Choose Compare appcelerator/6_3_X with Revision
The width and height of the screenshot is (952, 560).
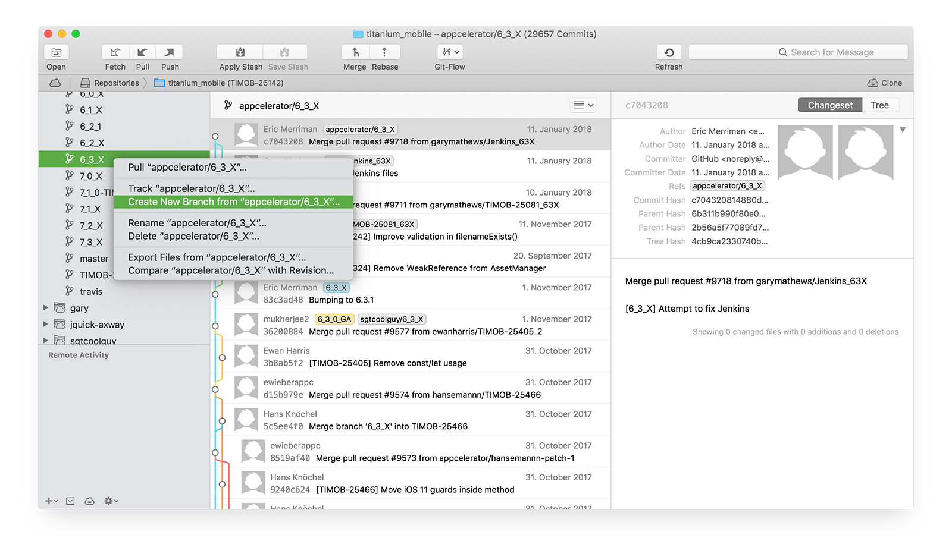click(x=233, y=270)
